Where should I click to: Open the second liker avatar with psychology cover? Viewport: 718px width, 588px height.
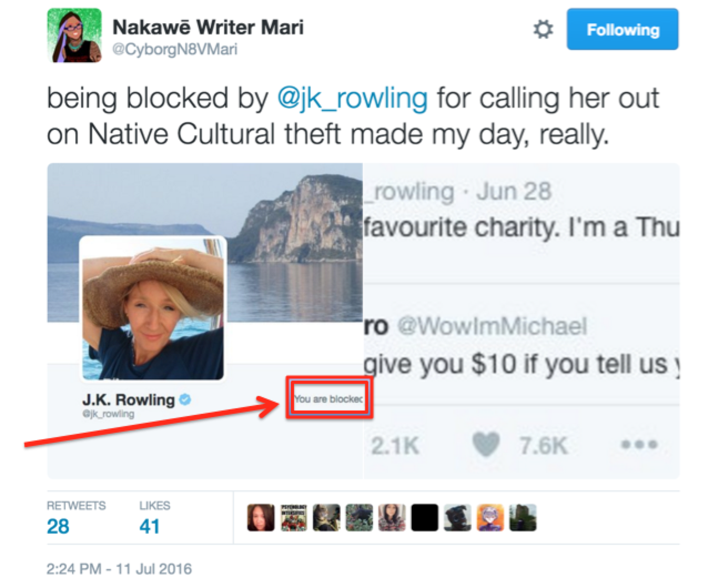click(x=294, y=518)
